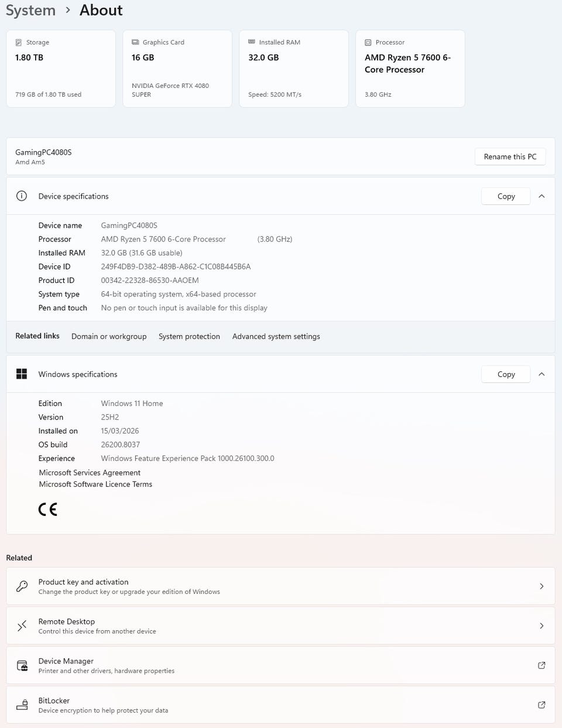This screenshot has width=562, height=728.
Task: Click the AMD Ryzen 5 7600 6-Core Processor spec value
Action: pos(163,239)
